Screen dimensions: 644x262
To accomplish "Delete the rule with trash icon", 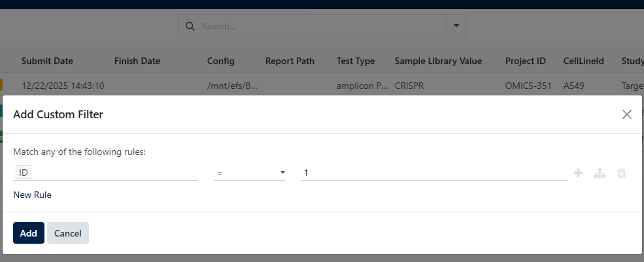I will (621, 173).
